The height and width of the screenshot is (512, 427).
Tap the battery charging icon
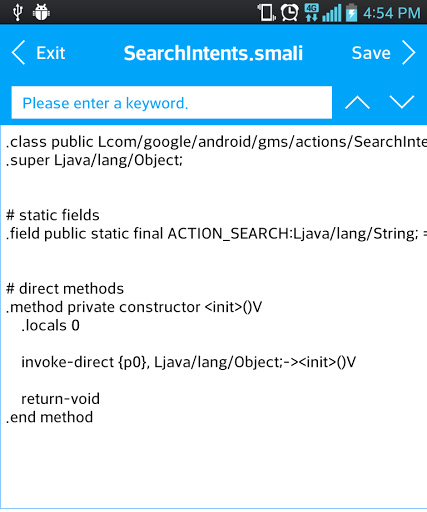click(x=351, y=13)
